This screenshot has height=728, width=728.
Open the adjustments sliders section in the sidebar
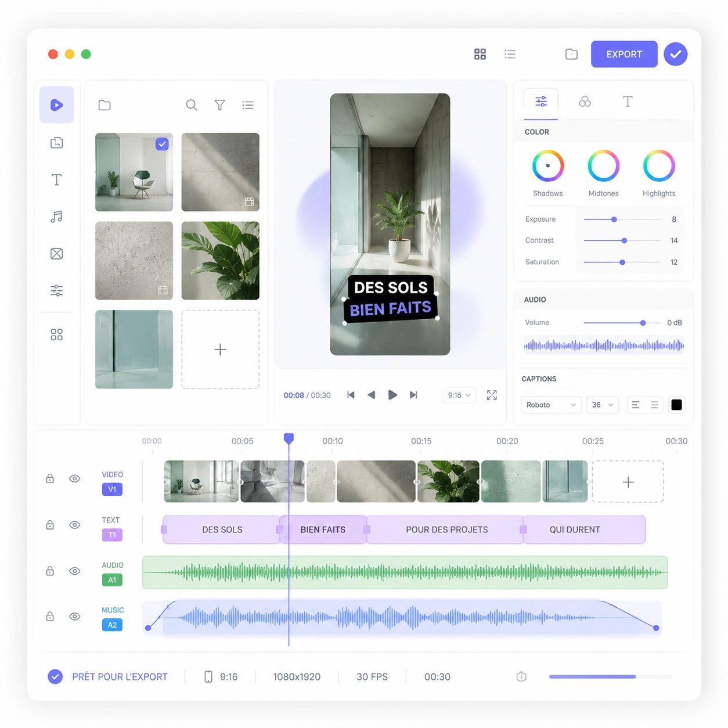(x=56, y=290)
